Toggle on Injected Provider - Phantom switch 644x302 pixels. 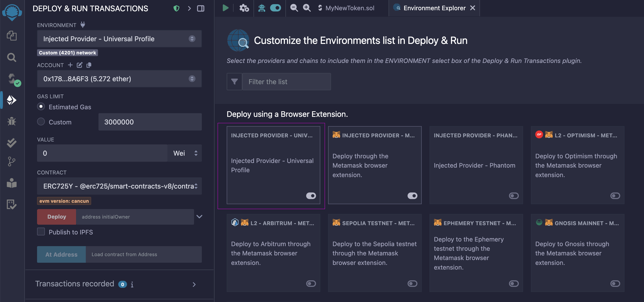tap(514, 196)
